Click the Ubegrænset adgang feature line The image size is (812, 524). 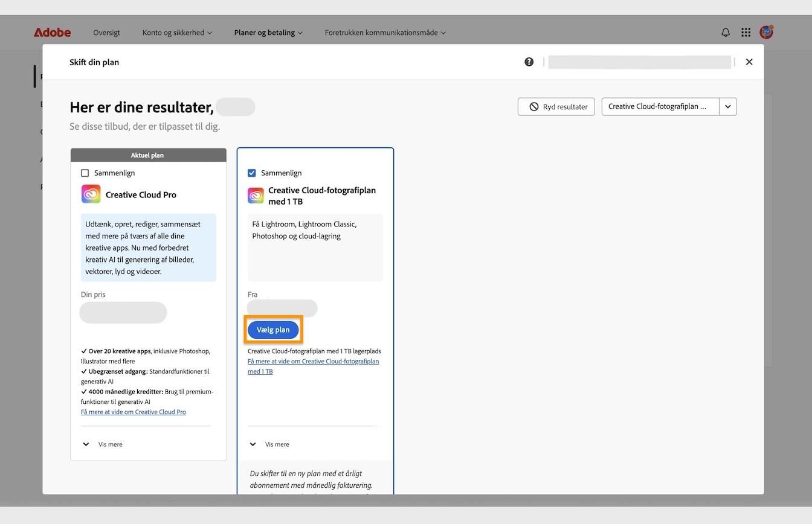point(145,376)
